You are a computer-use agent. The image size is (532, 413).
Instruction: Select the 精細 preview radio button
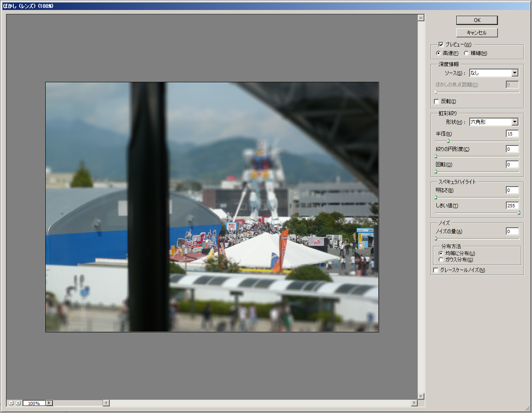click(466, 53)
